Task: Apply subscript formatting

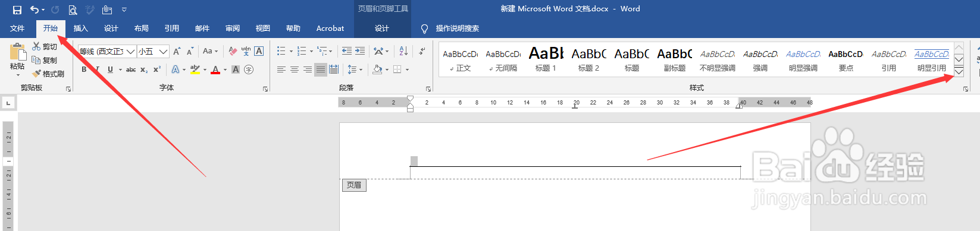Action: pos(144,69)
